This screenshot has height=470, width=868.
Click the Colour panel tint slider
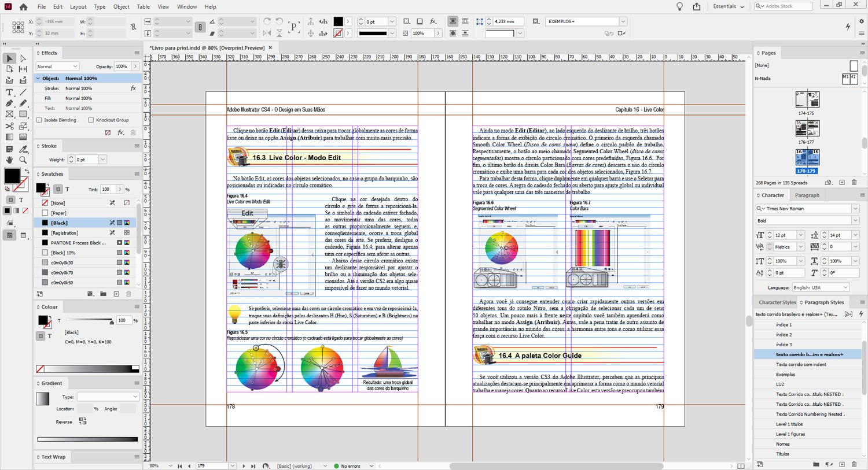coord(88,320)
